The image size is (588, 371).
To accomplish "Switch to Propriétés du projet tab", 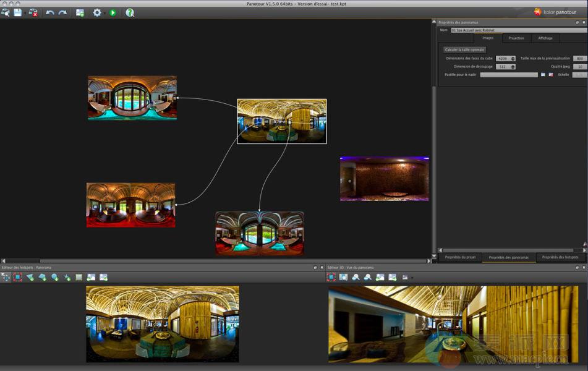I will pos(460,257).
